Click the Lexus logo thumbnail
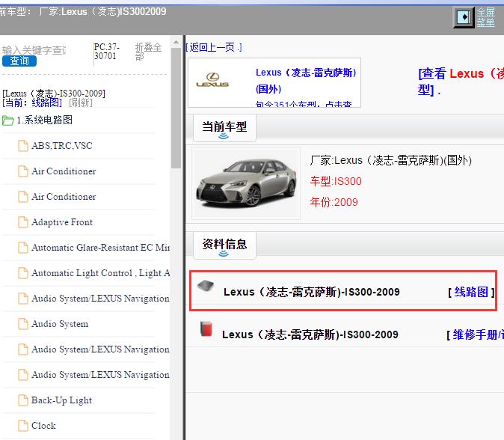The width and height of the screenshot is (504, 440). pyautogui.click(x=212, y=80)
